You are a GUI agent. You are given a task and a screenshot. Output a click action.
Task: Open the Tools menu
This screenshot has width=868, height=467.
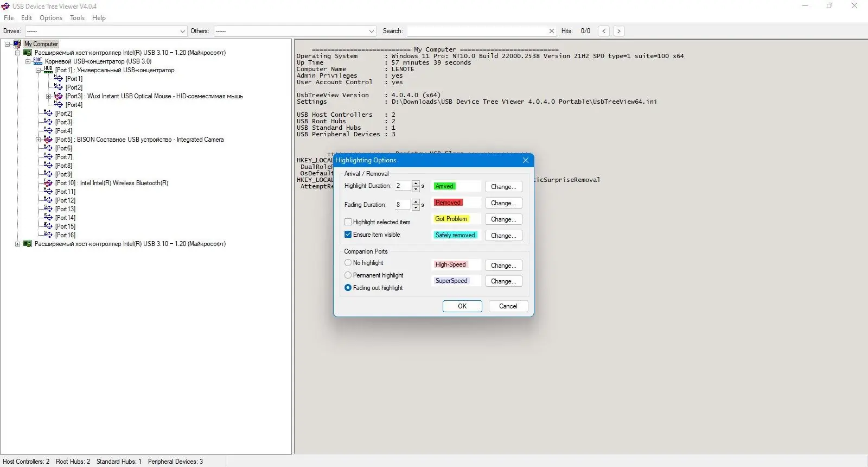(x=77, y=18)
